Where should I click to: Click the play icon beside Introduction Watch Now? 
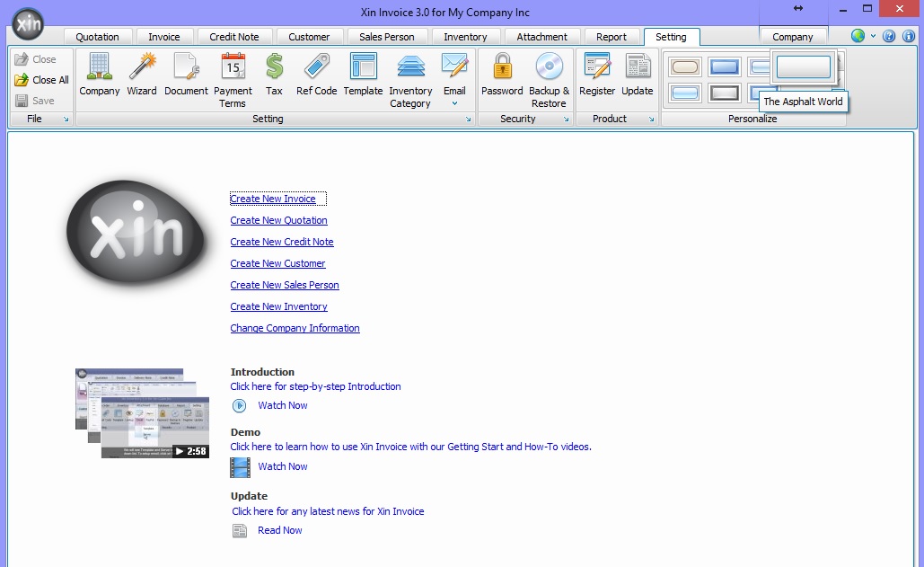click(x=239, y=405)
